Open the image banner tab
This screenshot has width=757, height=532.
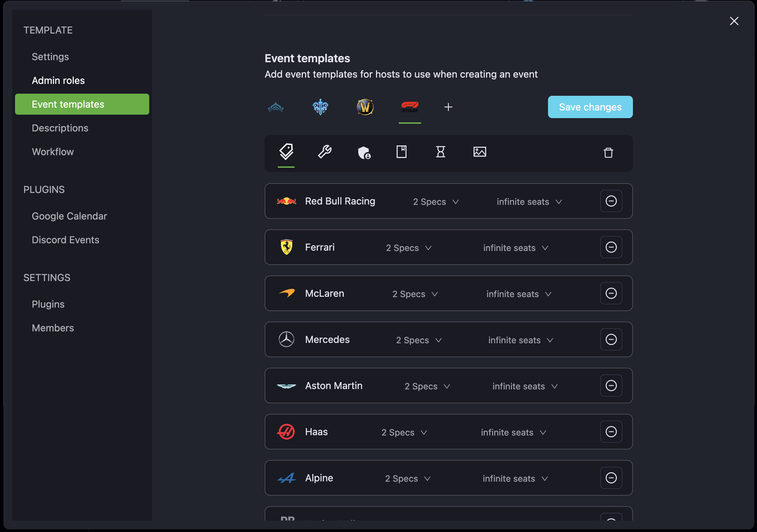coord(480,152)
